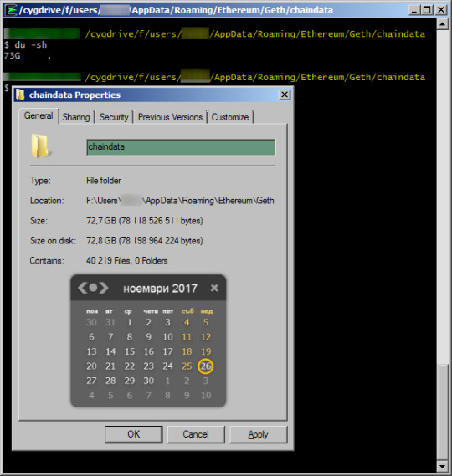Select date 15 in the calendar

(130, 351)
